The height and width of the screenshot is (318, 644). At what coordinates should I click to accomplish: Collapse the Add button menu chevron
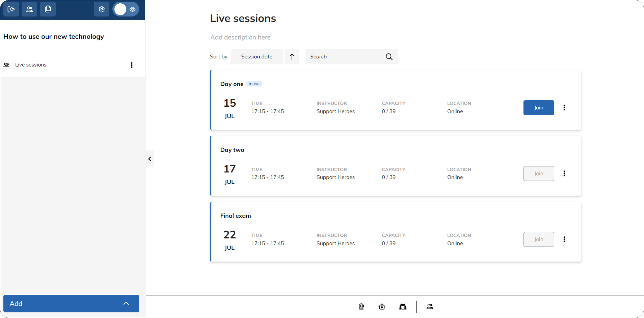pyautogui.click(x=126, y=303)
